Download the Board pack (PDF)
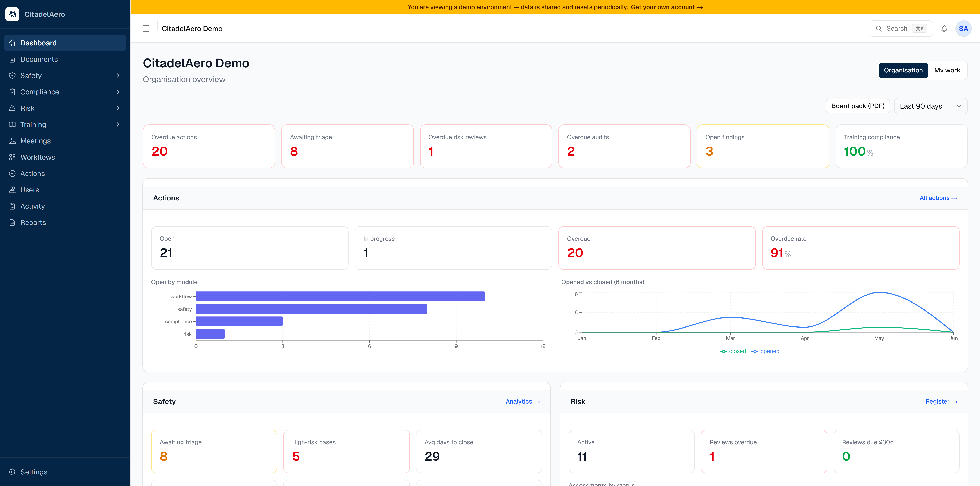The image size is (980, 486). [x=857, y=106]
